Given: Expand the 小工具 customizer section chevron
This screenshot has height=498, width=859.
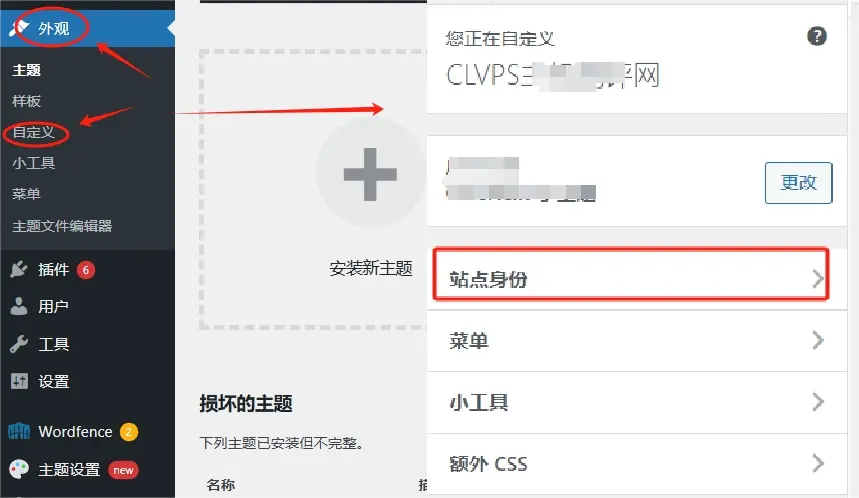Looking at the screenshot, I should point(818,402).
